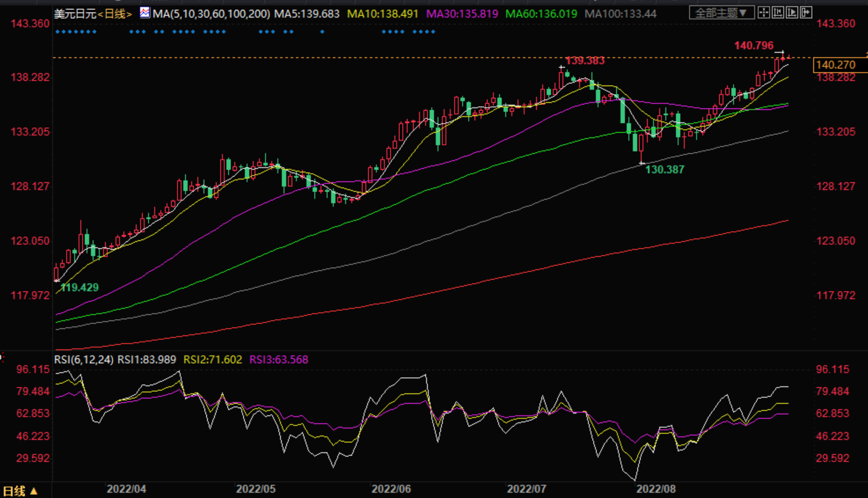
Task: Click the right-axis 133.205 price label
Action: [836, 132]
